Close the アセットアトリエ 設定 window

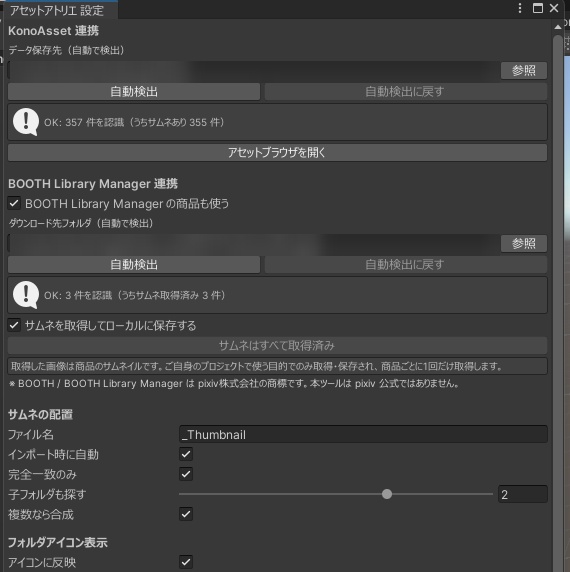[554, 8]
